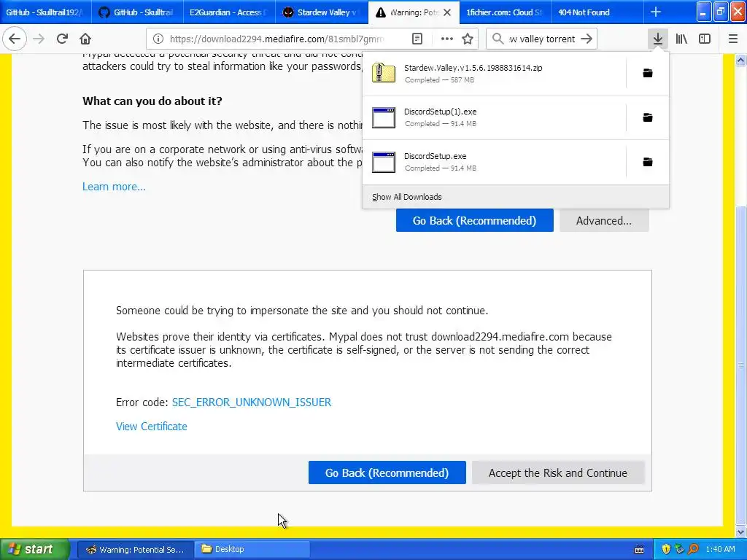Screen dimensions: 747x560
Task: Click the Stardew.Valley.v1.5.6.1988831614.zip filename
Action: pyautogui.click(x=473, y=68)
